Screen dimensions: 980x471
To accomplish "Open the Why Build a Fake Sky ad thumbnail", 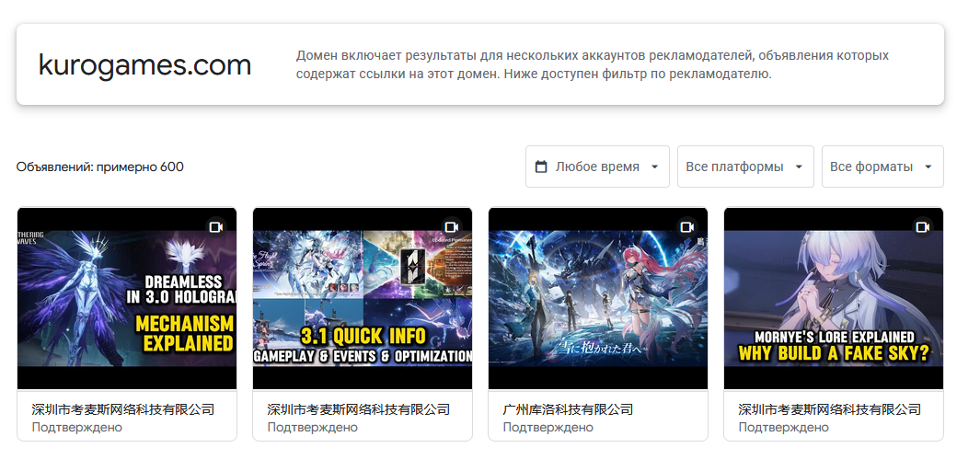I will pyautogui.click(x=834, y=299).
